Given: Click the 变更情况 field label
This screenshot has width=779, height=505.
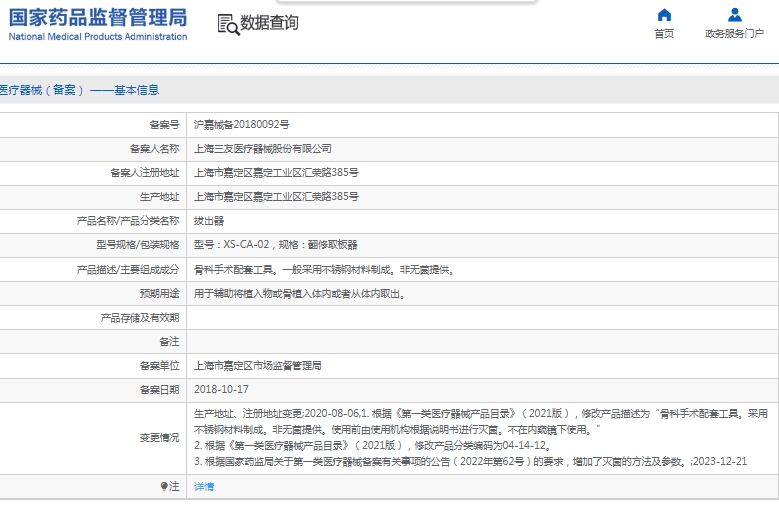Looking at the screenshot, I should coord(159,437).
